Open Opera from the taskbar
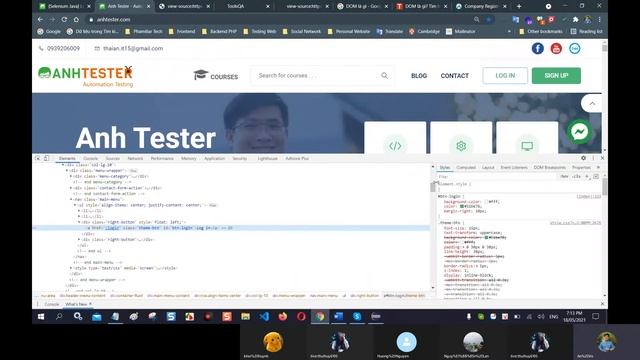The width and height of the screenshot is (640, 360). (301, 316)
